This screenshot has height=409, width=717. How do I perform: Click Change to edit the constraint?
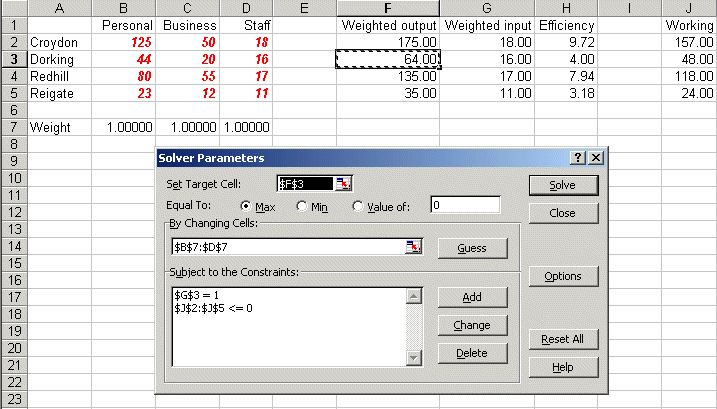(472, 325)
